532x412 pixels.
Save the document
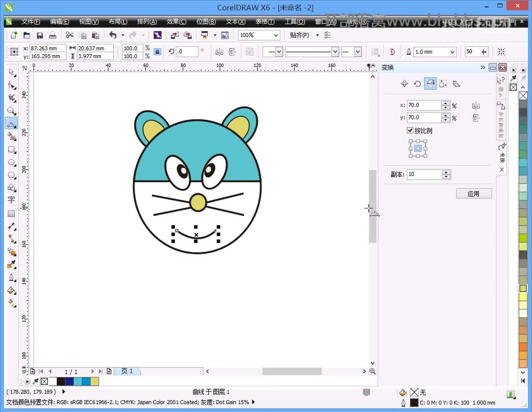(x=40, y=35)
